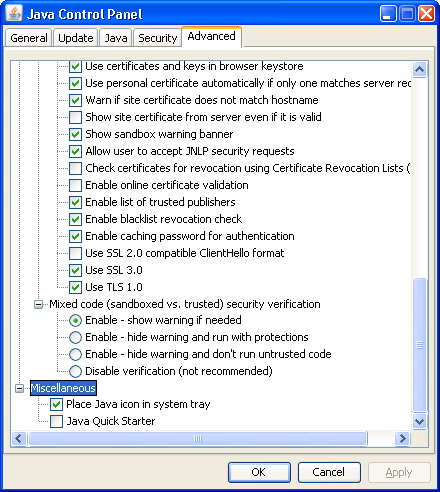Switch to the General tab
This screenshot has width=440, height=492.
tap(29, 38)
